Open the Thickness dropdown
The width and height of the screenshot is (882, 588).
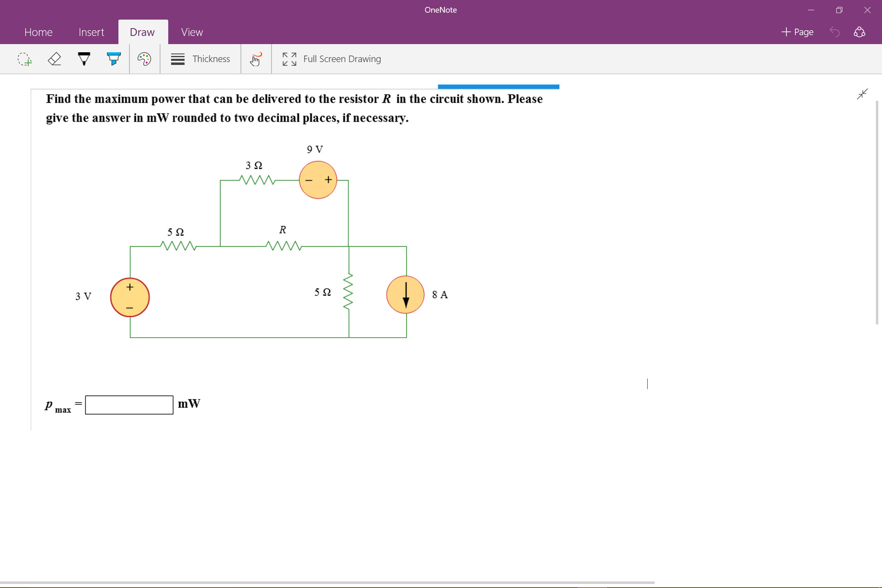click(x=201, y=59)
